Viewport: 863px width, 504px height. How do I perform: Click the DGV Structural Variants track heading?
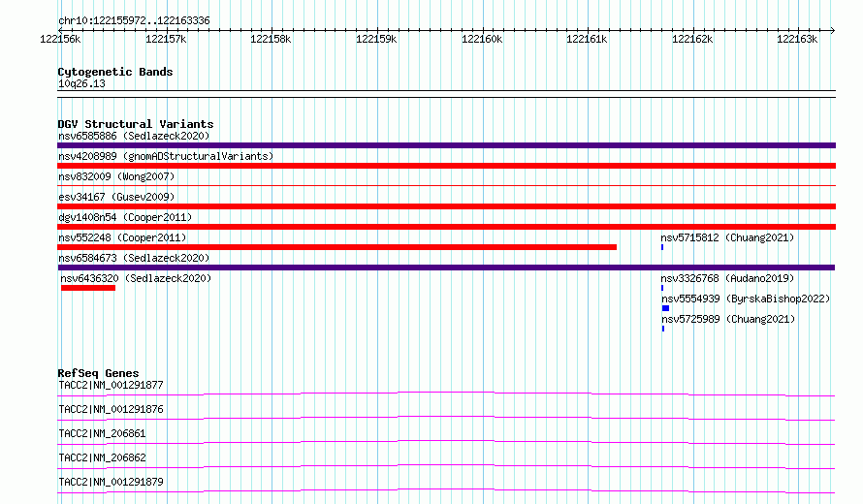click(136, 124)
